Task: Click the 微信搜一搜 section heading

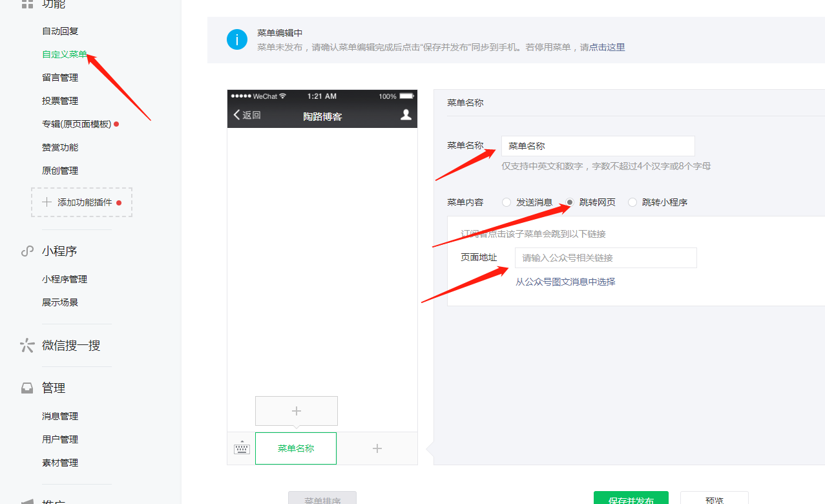Action: click(71, 346)
